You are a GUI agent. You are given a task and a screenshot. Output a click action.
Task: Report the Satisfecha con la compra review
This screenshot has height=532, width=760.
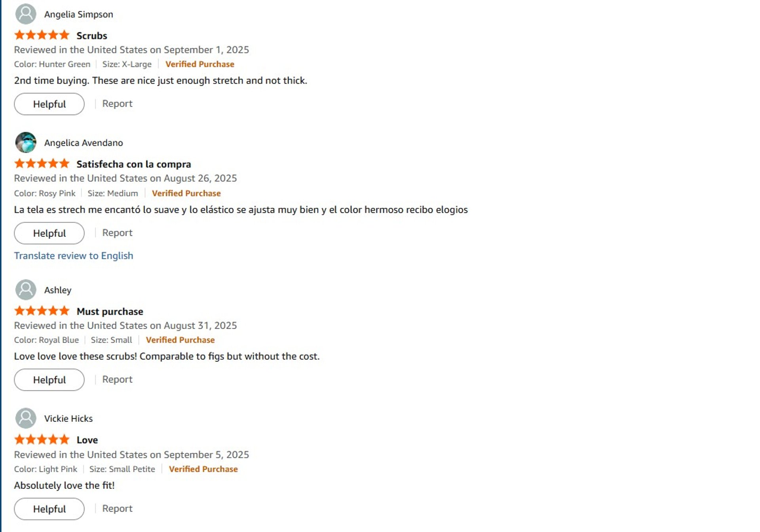(117, 233)
